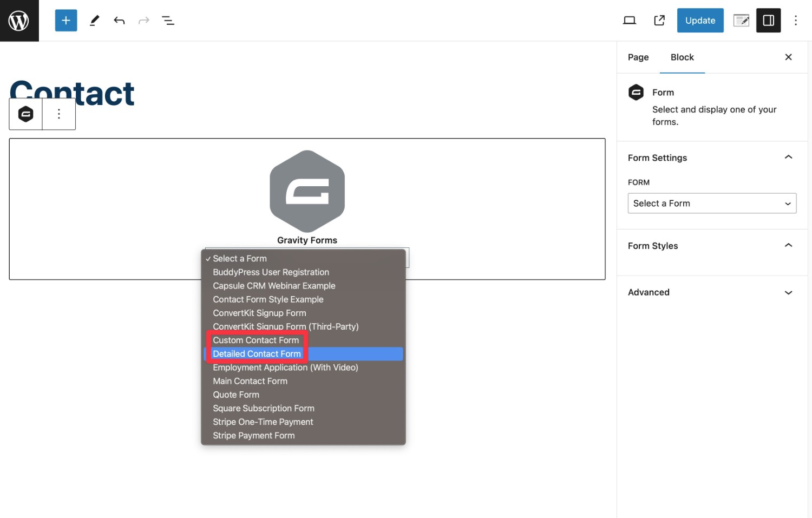Redo the last undone change
This screenshot has width=812, height=518.
pyautogui.click(x=143, y=21)
